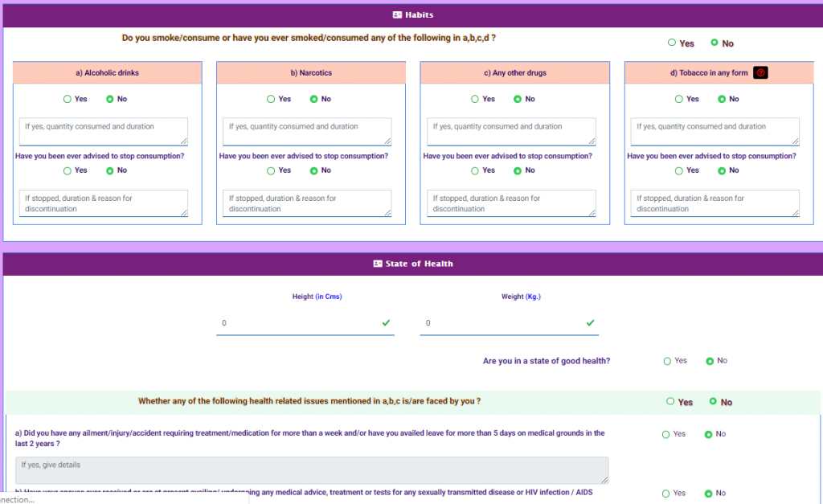Click the red help icon beside Tobacco
The image size is (823, 504).
[760, 72]
